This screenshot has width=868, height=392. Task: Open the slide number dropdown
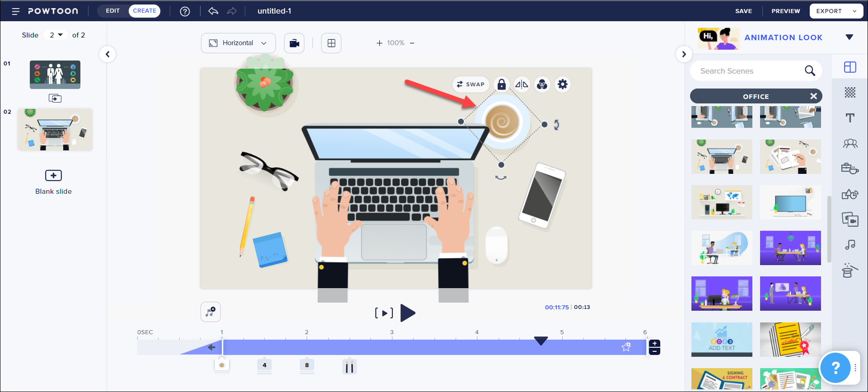pos(56,35)
